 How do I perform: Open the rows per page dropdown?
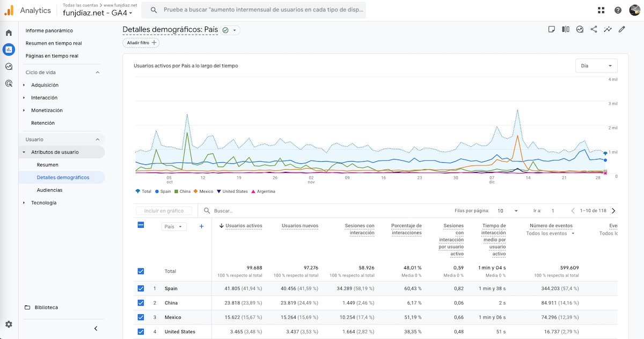507,211
